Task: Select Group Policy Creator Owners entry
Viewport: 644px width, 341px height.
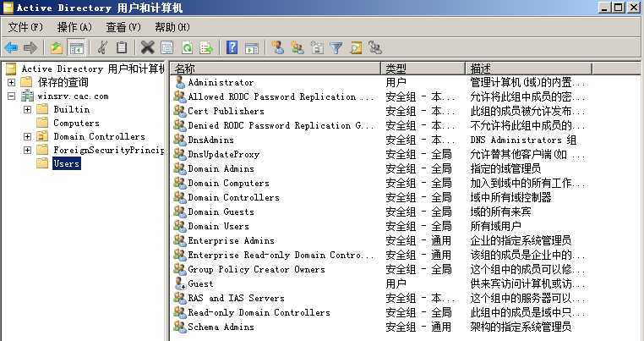Action: (x=256, y=269)
